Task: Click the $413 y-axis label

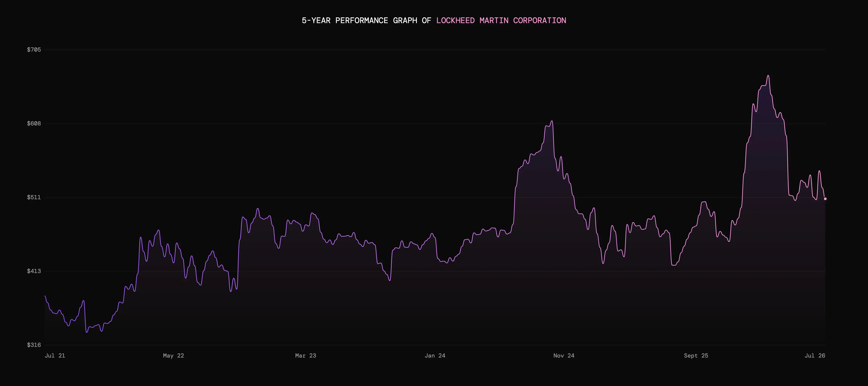Action: coord(34,271)
